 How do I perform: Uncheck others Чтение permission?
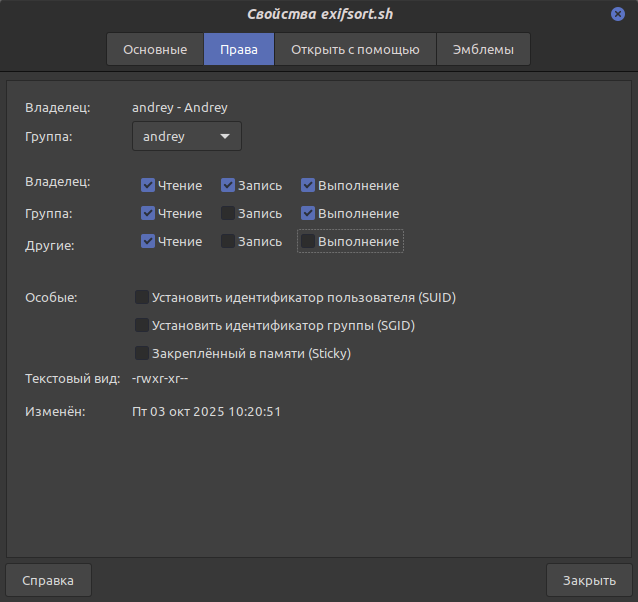pyautogui.click(x=148, y=241)
